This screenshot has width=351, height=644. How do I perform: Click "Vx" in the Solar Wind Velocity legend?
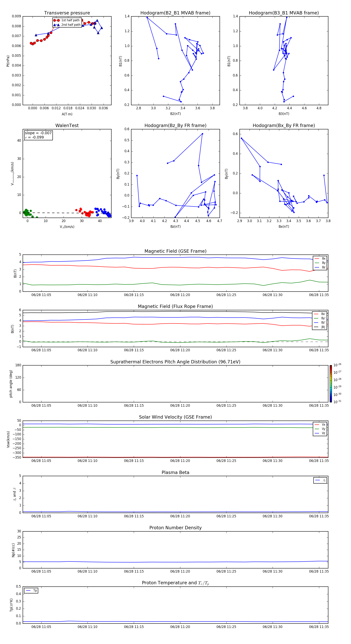pos(324,424)
